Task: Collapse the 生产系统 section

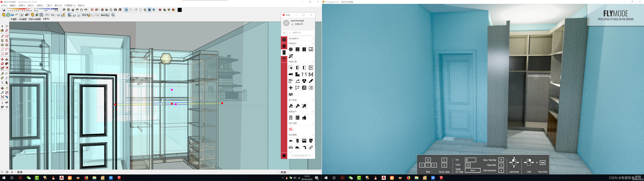Action: (313, 100)
